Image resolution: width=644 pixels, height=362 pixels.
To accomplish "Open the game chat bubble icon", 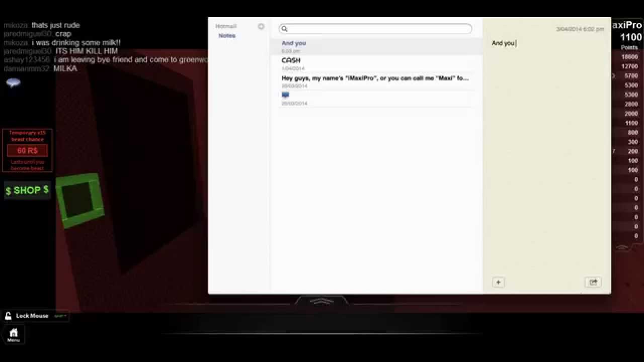I will (x=13, y=82).
